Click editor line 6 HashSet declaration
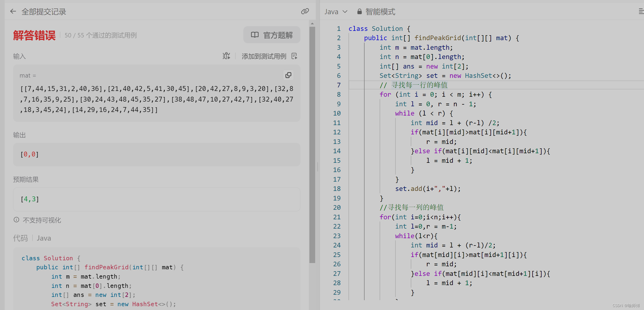The image size is (644, 310). [x=445, y=76]
